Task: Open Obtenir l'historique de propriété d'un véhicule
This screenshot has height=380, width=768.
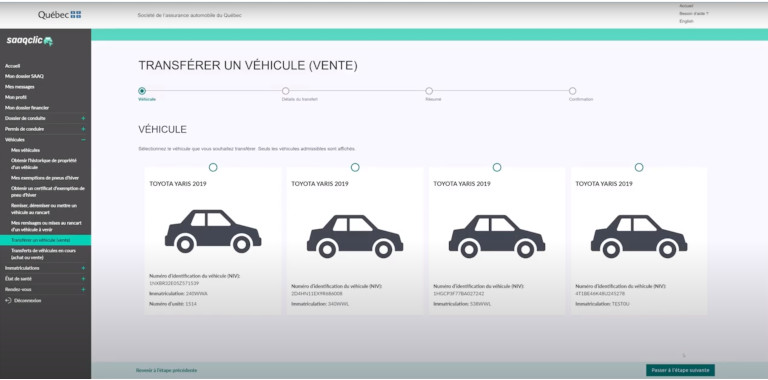Action: [x=44, y=164]
